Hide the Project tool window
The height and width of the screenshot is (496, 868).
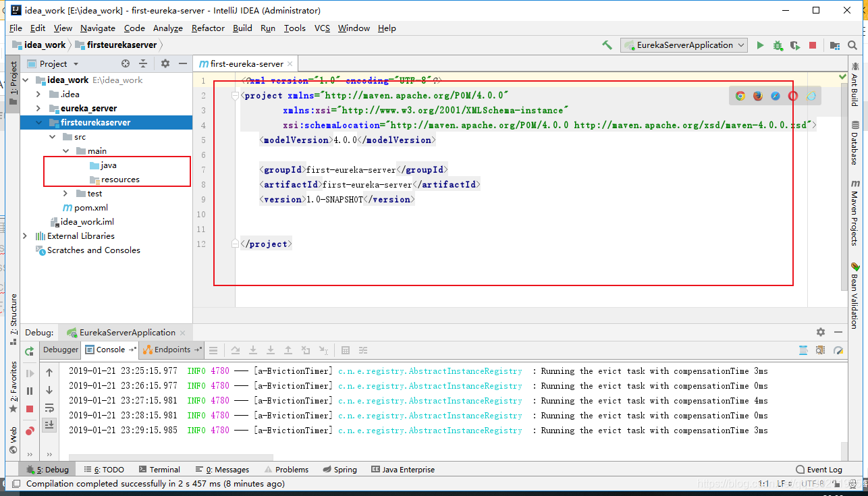point(183,63)
